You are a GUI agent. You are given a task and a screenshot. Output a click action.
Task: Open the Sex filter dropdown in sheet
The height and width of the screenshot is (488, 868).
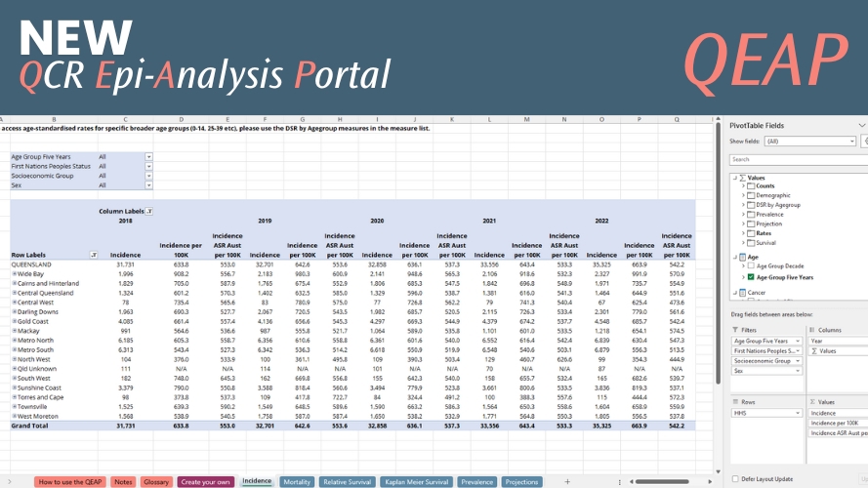click(149, 184)
